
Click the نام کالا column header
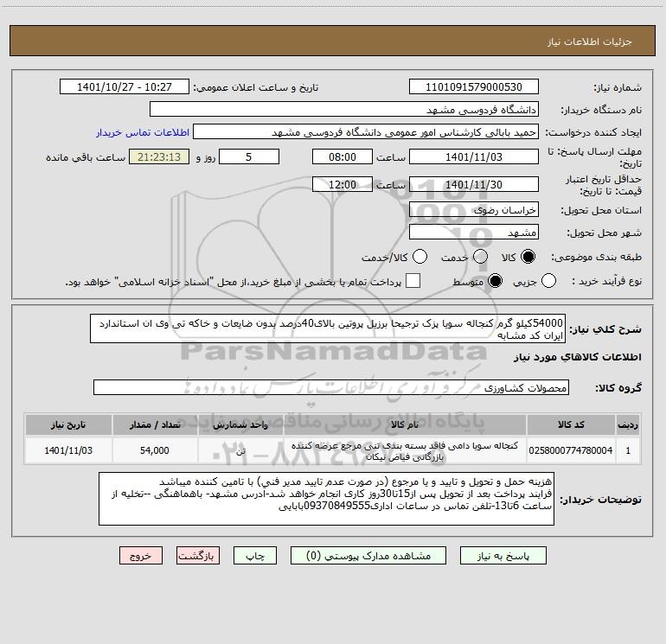pos(405,424)
